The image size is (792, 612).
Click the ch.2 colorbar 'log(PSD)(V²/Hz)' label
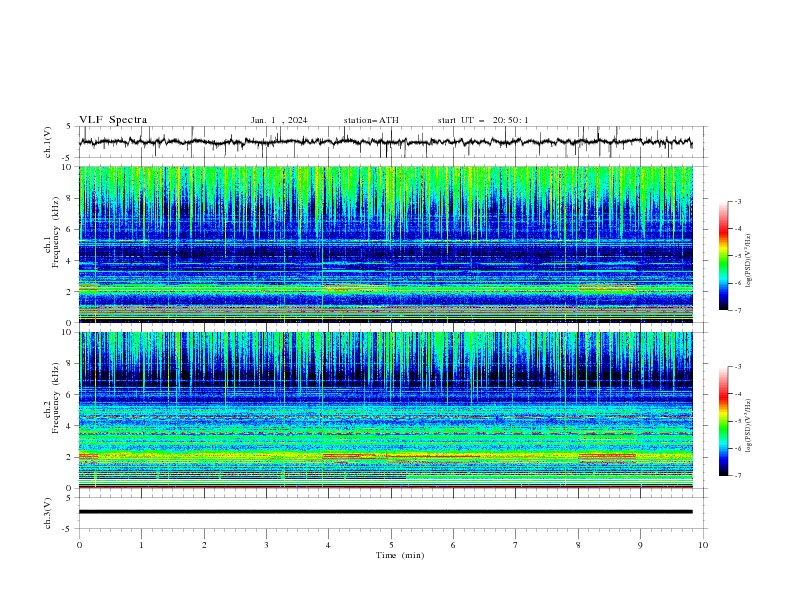coord(749,426)
